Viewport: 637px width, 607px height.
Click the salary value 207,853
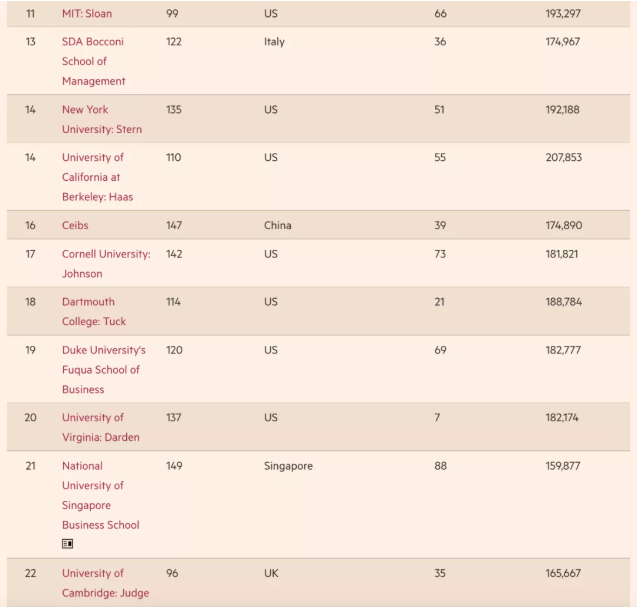coord(563,158)
